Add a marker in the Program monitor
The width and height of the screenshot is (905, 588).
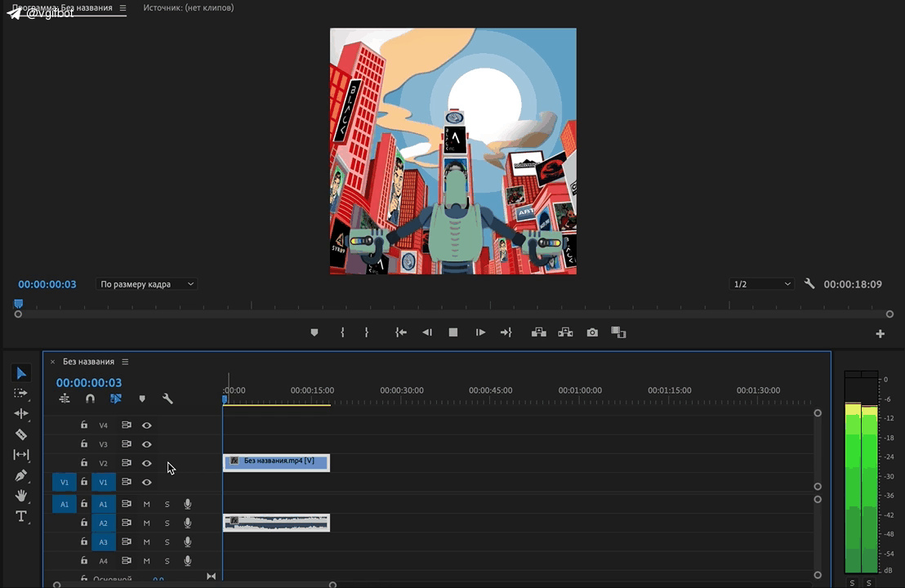click(x=314, y=332)
